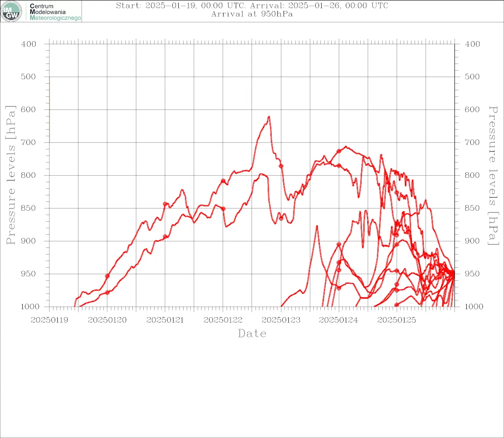The width and height of the screenshot is (504, 438).
Task: Click the left axis 950 label
Action: point(28,273)
